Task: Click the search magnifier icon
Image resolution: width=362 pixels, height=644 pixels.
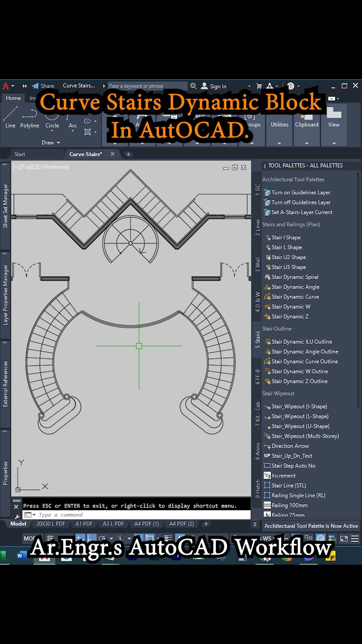Action: coord(193,86)
